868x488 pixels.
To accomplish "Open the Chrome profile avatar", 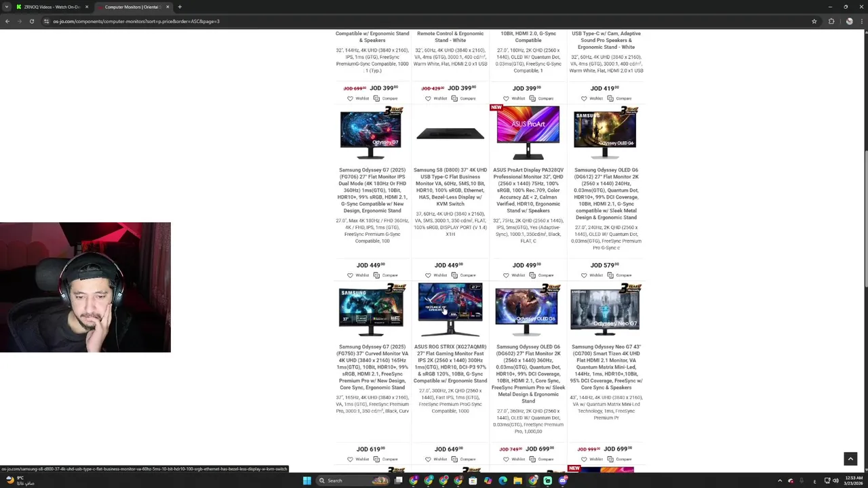I will click(x=849, y=21).
